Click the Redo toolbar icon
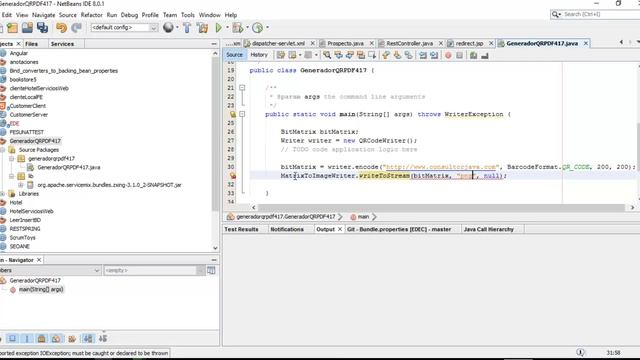 (76, 28)
